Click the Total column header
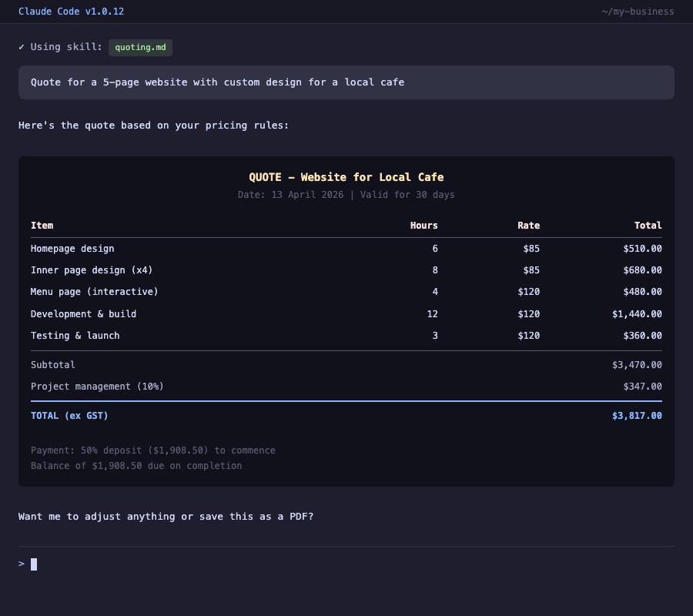The width and height of the screenshot is (693, 616). 648,226
